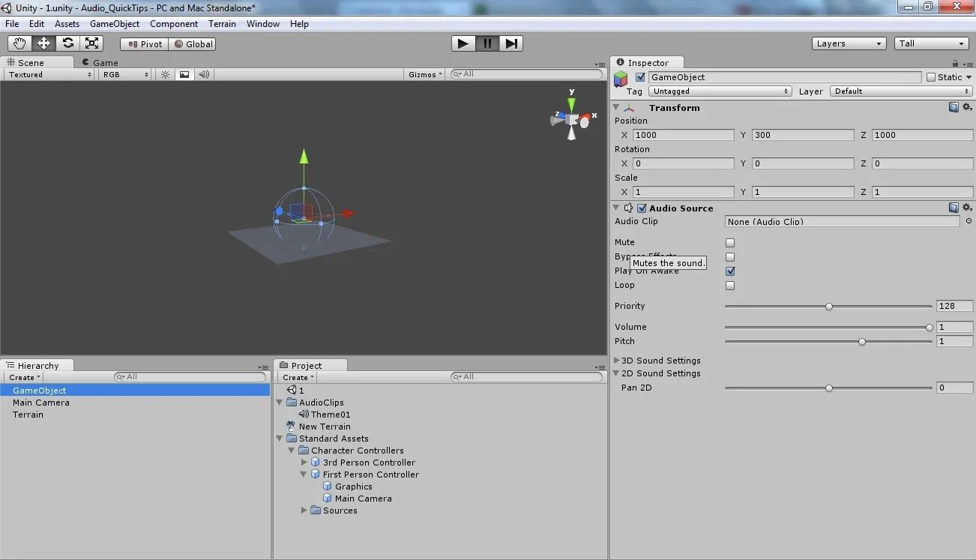Viewport: 976px width, 560px height.
Task: Expand the Sources folder
Action: coord(304,511)
